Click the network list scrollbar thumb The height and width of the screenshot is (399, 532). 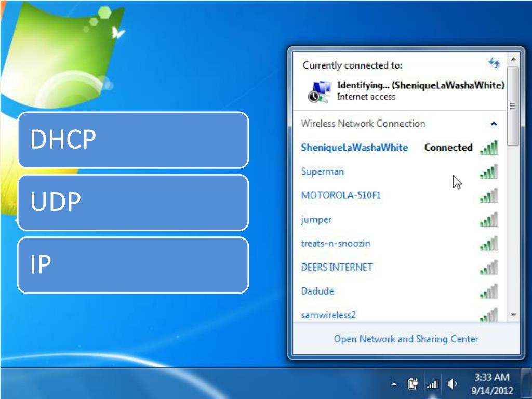tap(513, 106)
